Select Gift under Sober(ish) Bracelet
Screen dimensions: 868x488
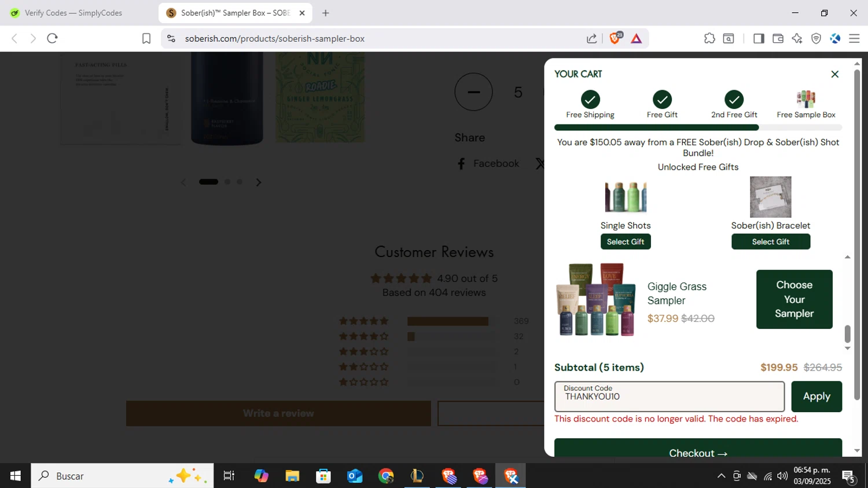point(771,241)
